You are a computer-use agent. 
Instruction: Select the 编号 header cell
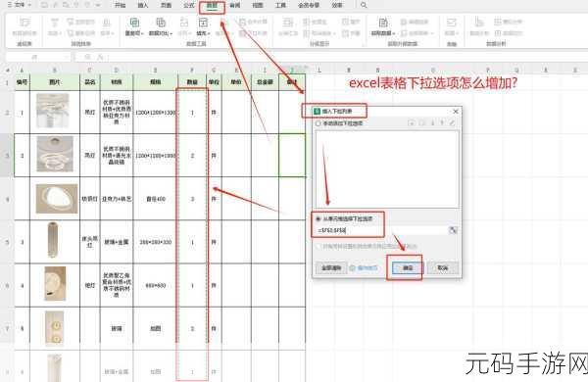(22, 82)
